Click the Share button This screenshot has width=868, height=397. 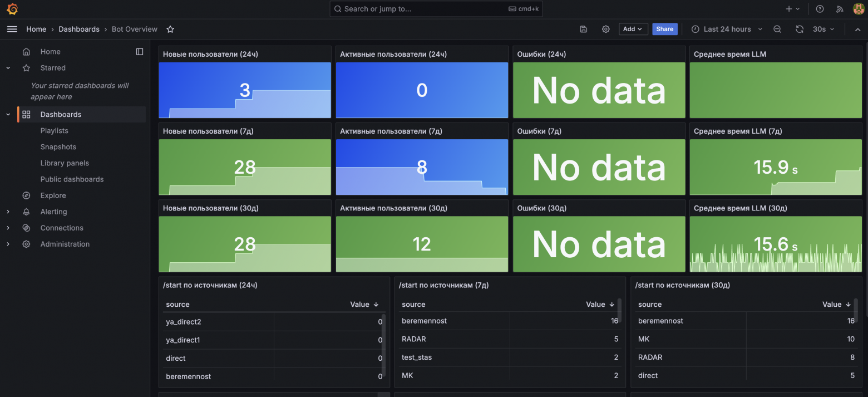pyautogui.click(x=665, y=29)
